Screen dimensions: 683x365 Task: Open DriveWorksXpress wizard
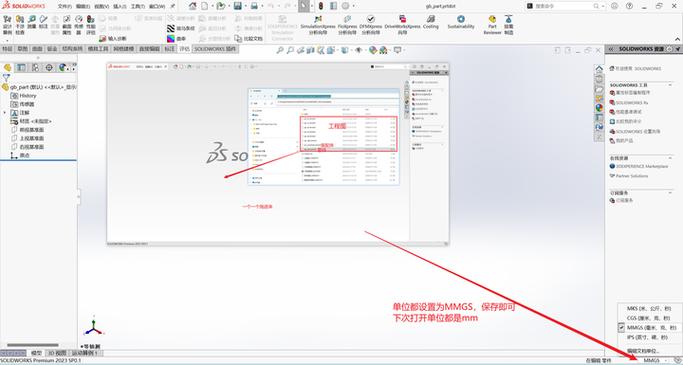[402, 24]
